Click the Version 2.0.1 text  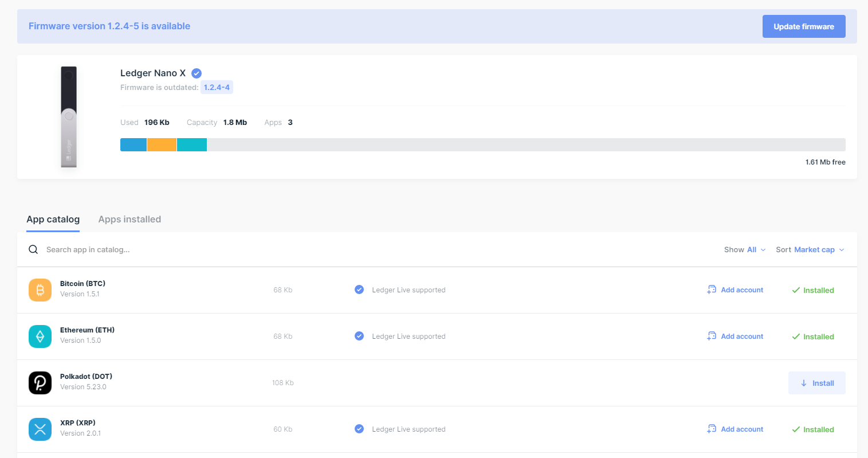tap(80, 433)
